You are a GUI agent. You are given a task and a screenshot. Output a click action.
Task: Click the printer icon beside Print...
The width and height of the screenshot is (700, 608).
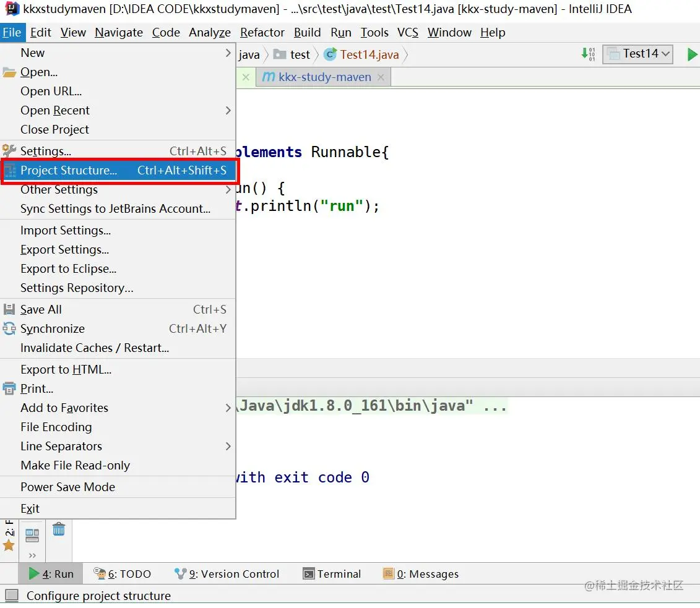click(x=9, y=388)
